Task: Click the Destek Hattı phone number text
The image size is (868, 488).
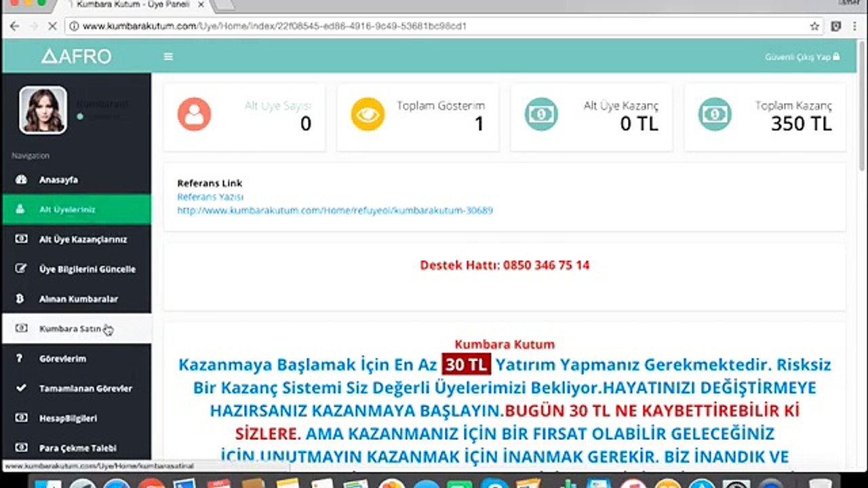Action: click(x=505, y=265)
